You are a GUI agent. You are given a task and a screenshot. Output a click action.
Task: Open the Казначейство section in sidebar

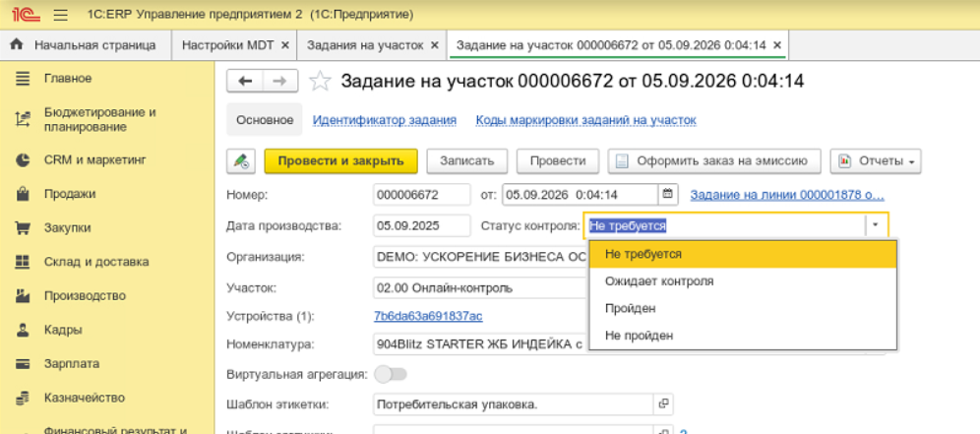84,398
